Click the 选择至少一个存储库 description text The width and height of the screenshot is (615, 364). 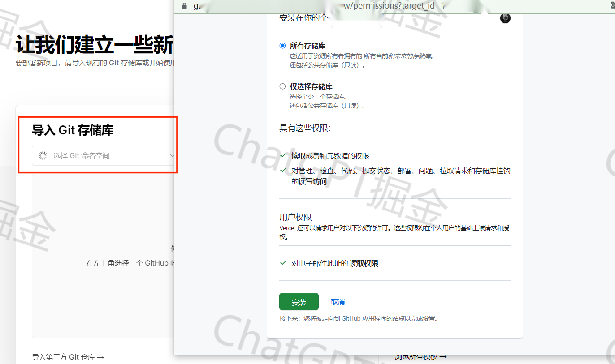tap(319, 97)
